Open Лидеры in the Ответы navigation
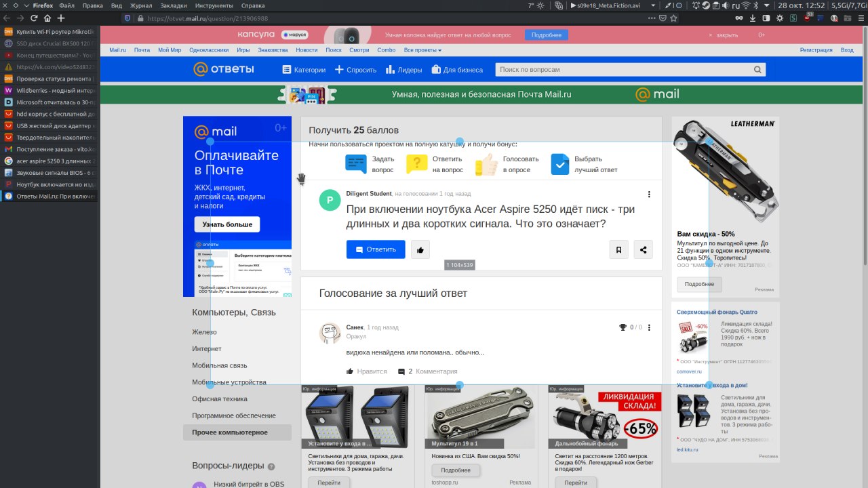868x488 pixels. (x=404, y=70)
